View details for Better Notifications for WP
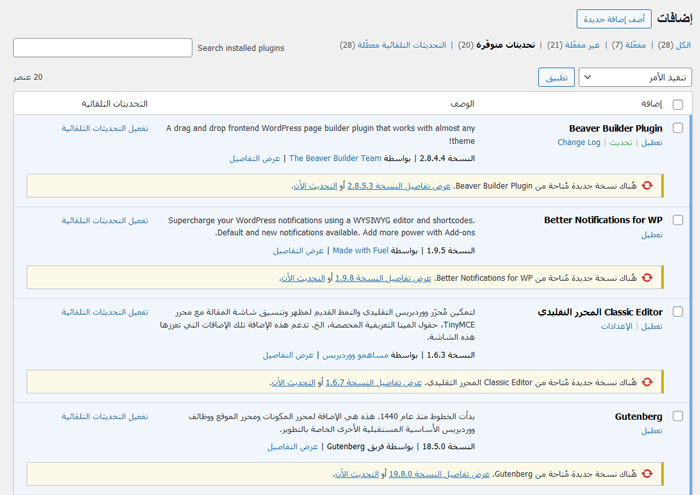This screenshot has width=700, height=495. 298,251
